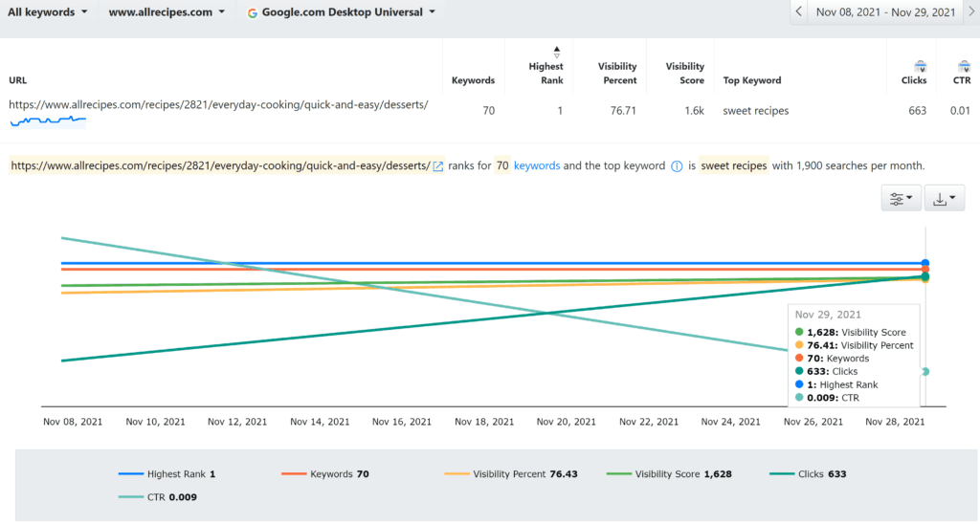Image resolution: width=980 pixels, height=525 pixels.
Task: Click the Nov 20, 2021 axis label
Action: pyautogui.click(x=567, y=422)
